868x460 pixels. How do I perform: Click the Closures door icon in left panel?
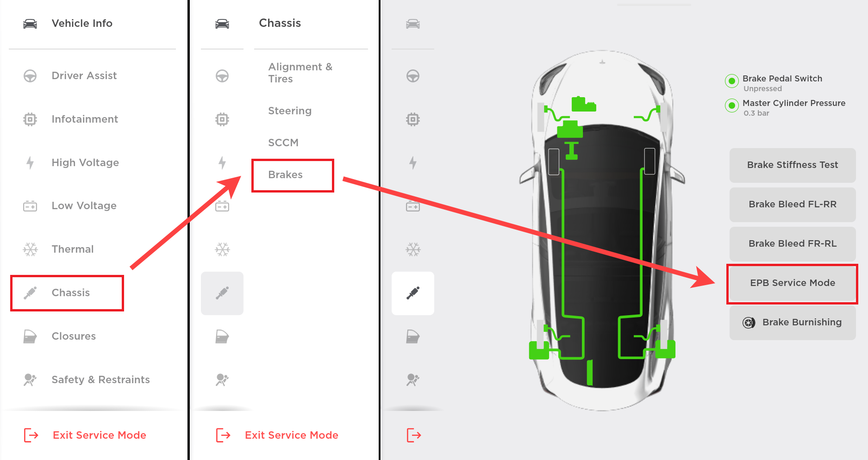point(30,336)
